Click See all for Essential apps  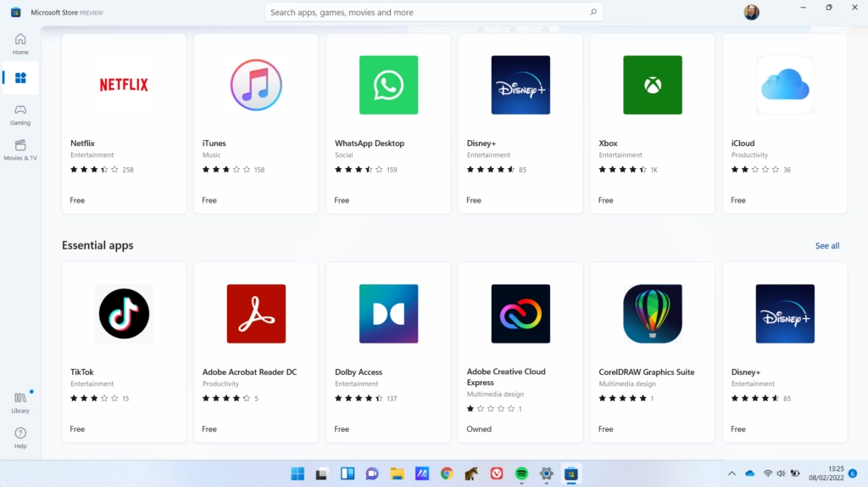coord(827,245)
